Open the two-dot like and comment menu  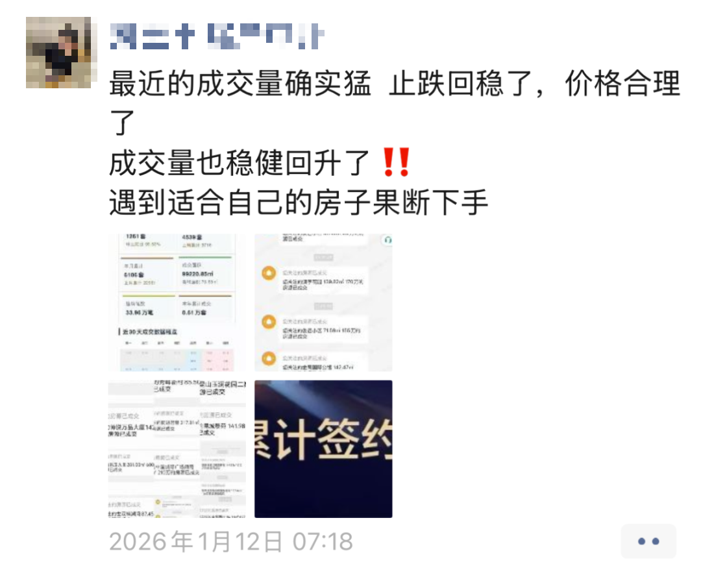point(648,541)
